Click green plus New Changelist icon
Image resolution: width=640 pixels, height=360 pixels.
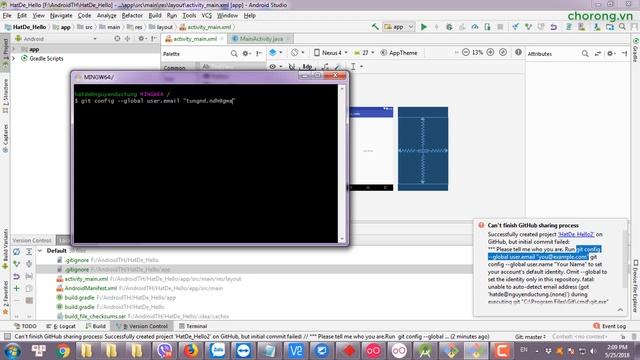click(x=16, y=289)
